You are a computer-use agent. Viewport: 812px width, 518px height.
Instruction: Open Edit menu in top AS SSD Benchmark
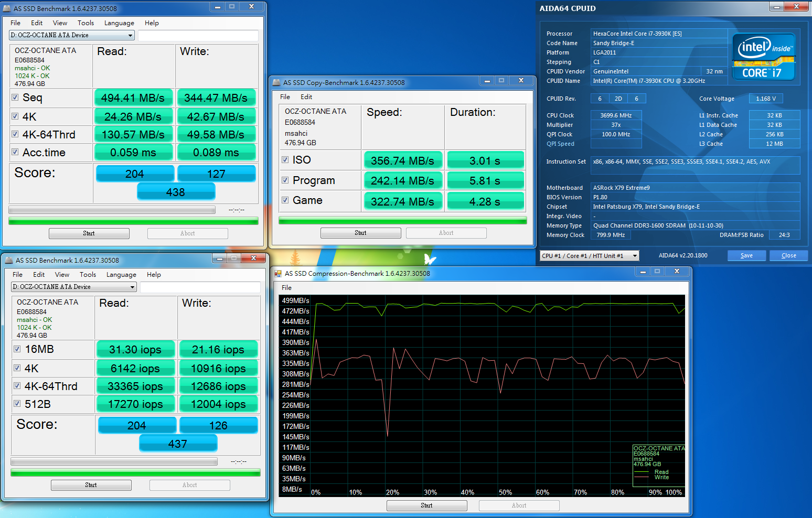tap(37, 23)
